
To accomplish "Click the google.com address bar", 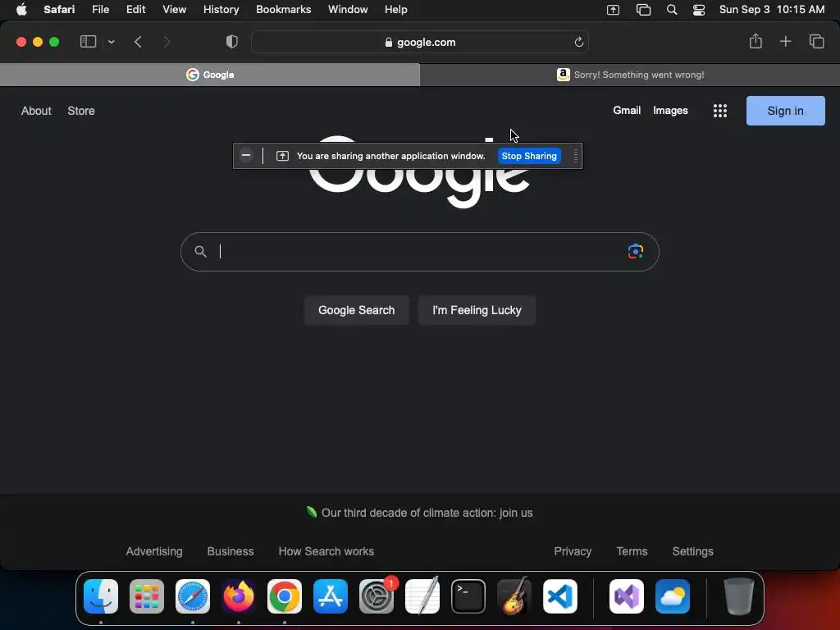I will click(x=420, y=43).
